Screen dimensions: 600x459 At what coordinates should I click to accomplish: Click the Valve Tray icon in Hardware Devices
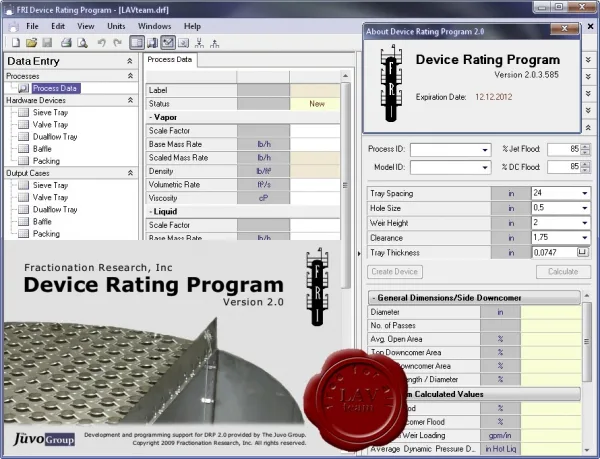(x=23, y=124)
